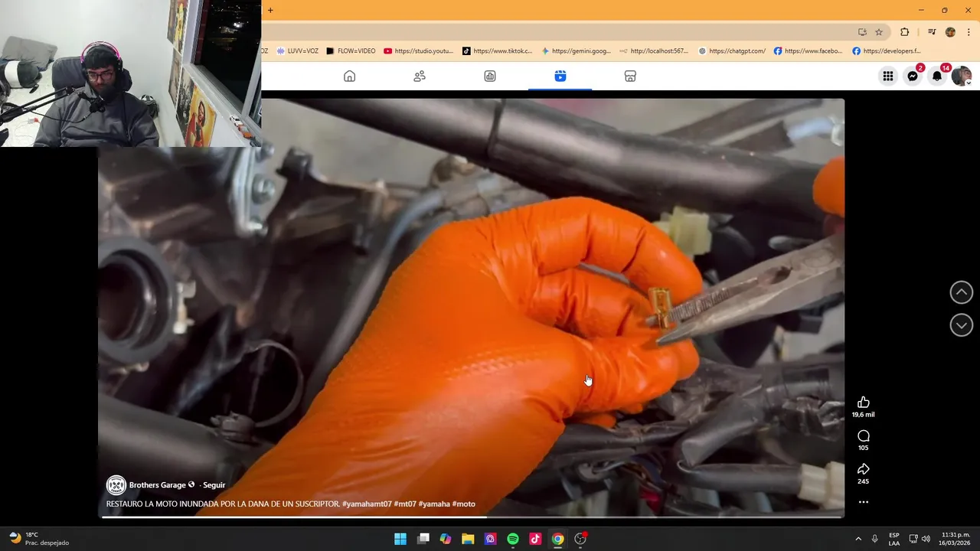Open the Brothers Garage page avatar

point(116,484)
